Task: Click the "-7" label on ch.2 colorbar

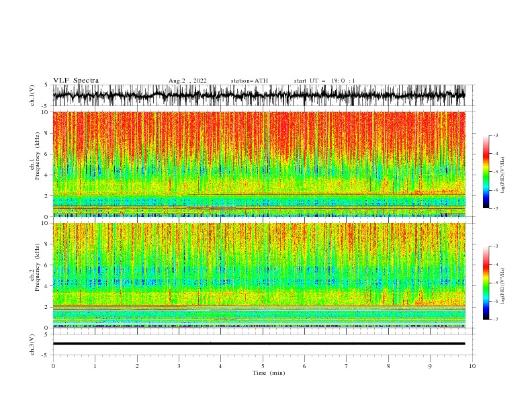Action: [495, 320]
